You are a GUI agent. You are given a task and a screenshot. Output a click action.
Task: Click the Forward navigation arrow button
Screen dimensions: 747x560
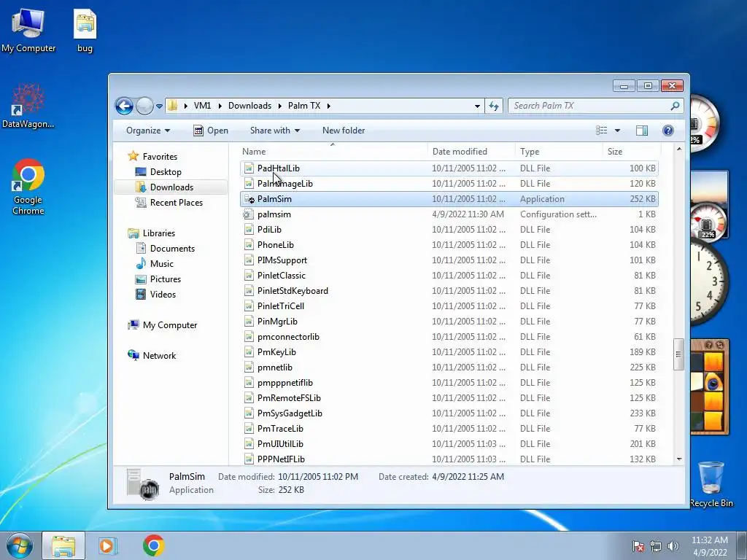tap(144, 106)
